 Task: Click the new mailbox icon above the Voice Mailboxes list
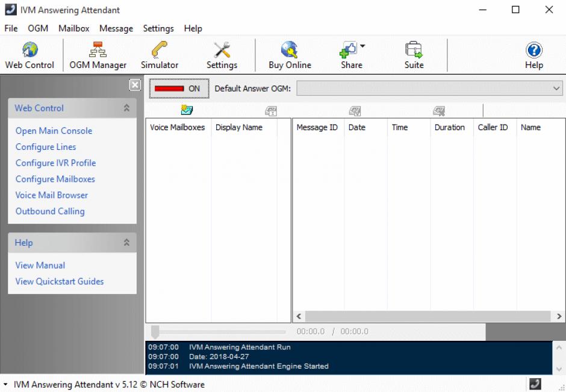(187, 110)
